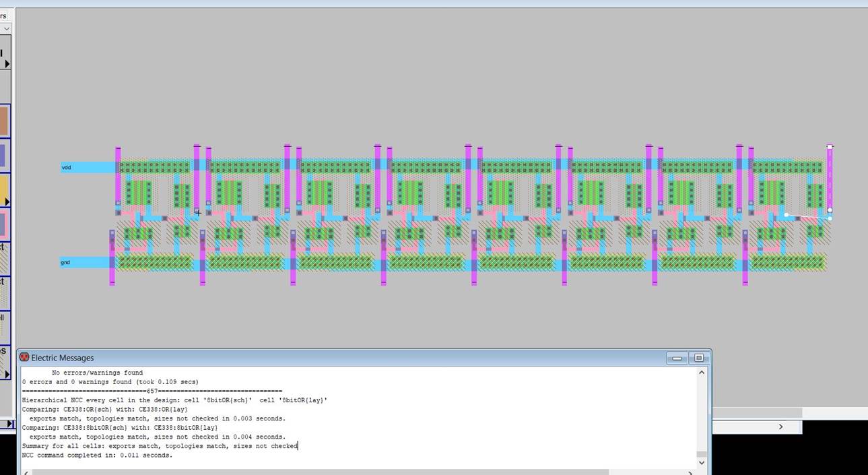Select the brown layer swatch in component palette
868x475 pixels.
(x=4, y=121)
